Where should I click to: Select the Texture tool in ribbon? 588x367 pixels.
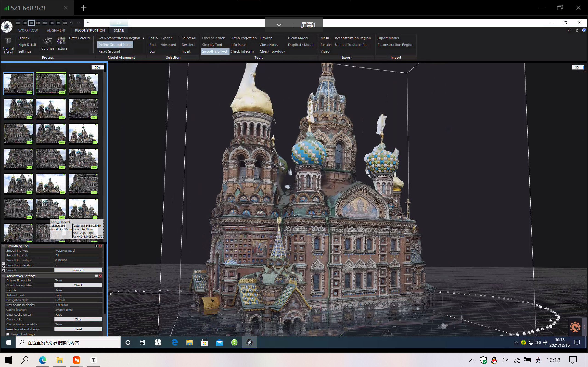pyautogui.click(x=61, y=43)
